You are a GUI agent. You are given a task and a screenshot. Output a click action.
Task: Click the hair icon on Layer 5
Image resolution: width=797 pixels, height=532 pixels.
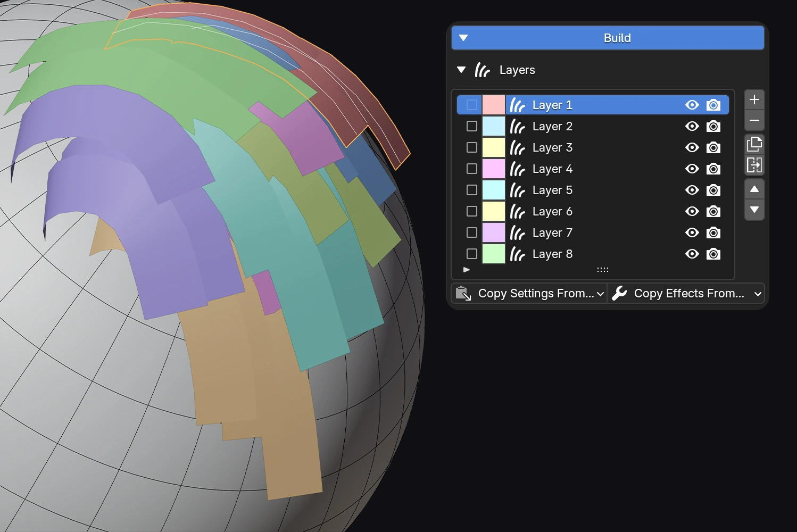point(517,190)
